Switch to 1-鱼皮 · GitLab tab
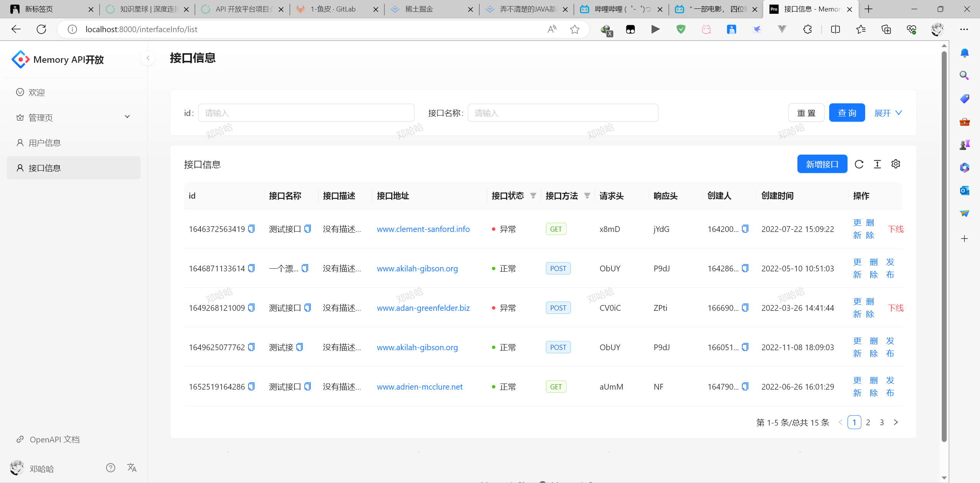The width and height of the screenshot is (980, 483). (336, 9)
